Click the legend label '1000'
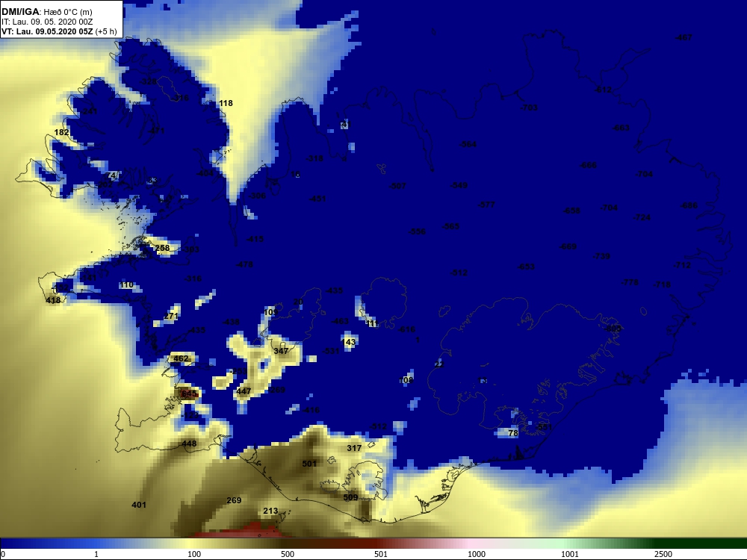The height and width of the screenshot is (560, 747). (477, 554)
